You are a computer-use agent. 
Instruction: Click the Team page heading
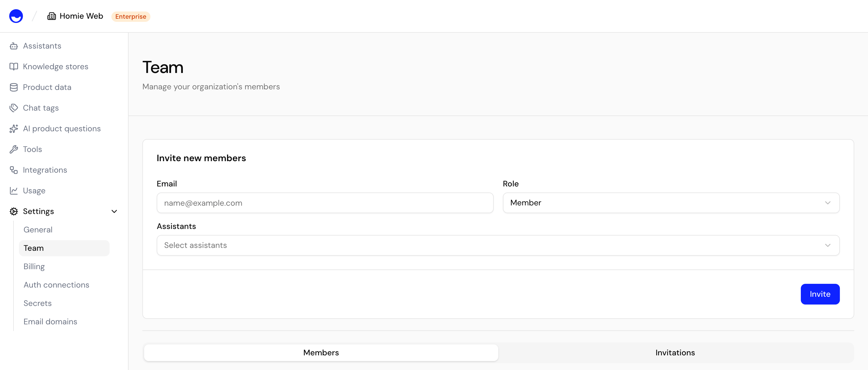tap(163, 67)
